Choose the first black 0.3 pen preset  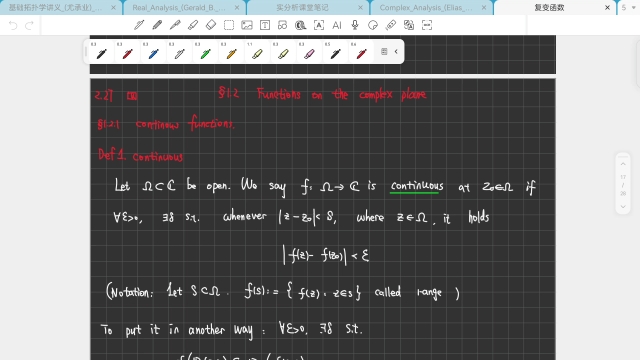pyautogui.click(x=101, y=52)
